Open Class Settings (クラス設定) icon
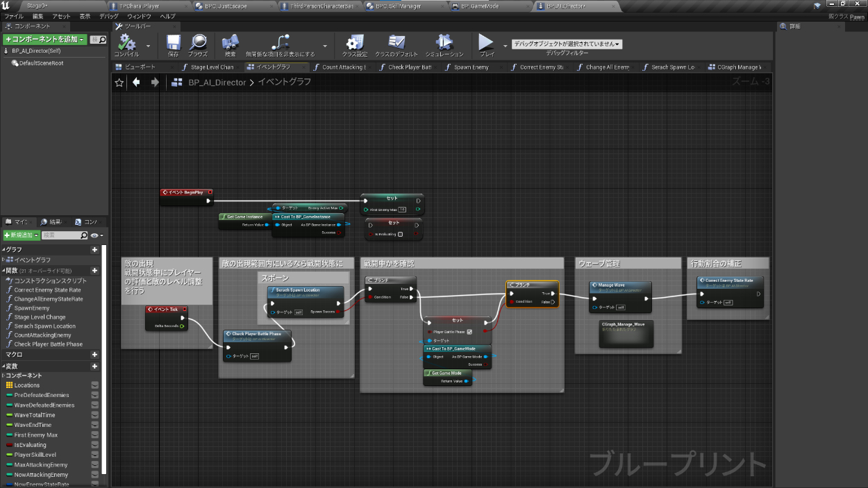868x488 pixels. click(355, 43)
